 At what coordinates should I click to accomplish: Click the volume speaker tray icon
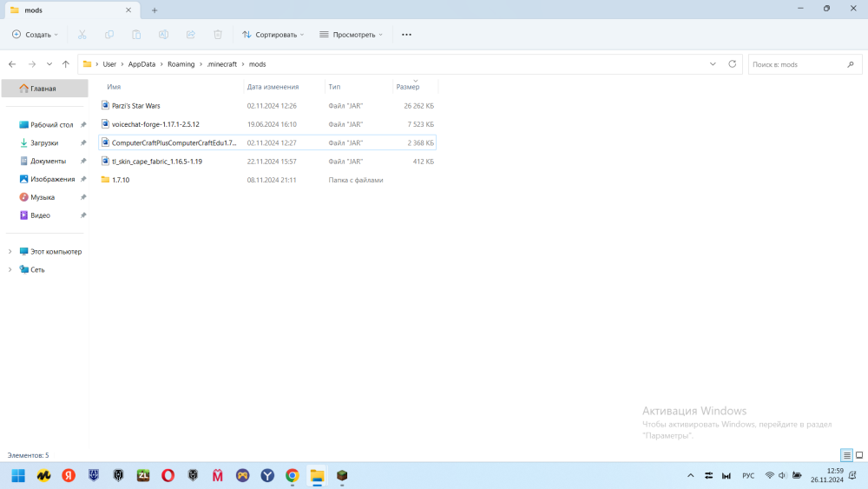tap(782, 475)
